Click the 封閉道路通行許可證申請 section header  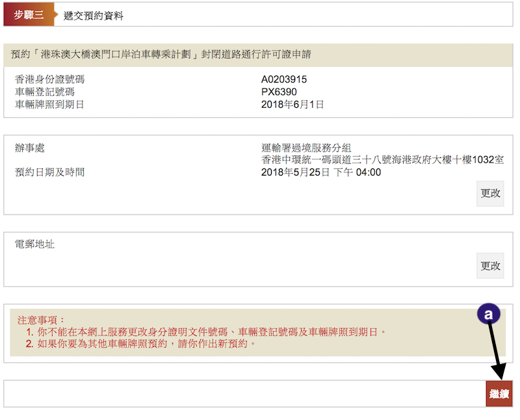161,55
